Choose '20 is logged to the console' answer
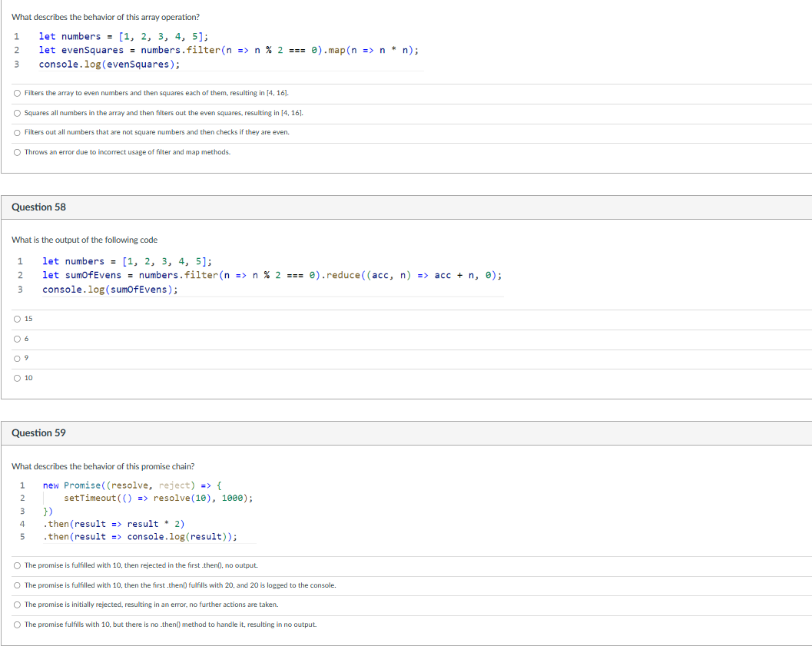This screenshot has height=656, width=812. point(17,585)
